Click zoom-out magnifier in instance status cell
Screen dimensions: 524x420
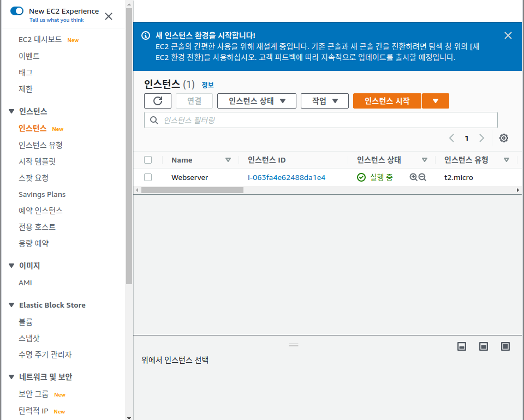(422, 177)
